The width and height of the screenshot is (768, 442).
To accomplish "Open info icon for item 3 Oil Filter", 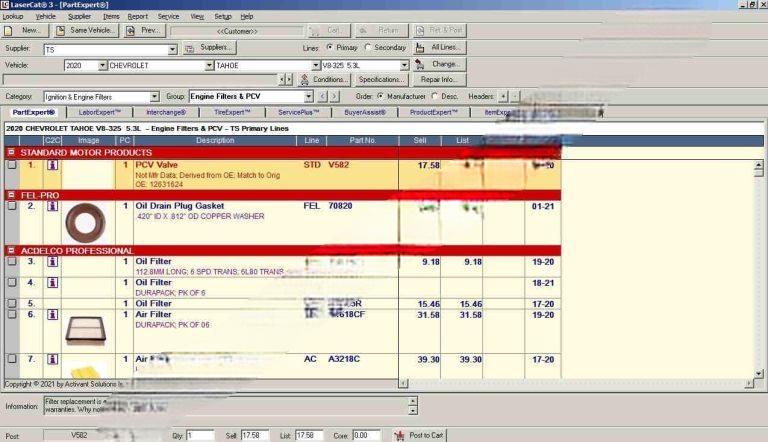I will point(52,262).
